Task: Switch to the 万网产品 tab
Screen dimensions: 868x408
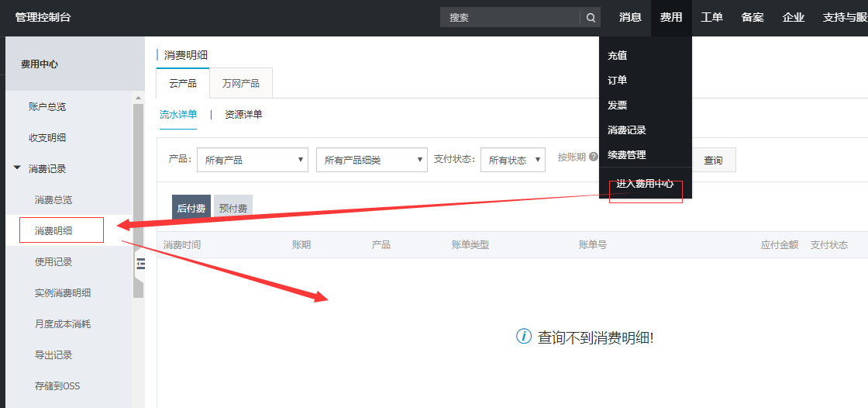Action: [x=241, y=84]
